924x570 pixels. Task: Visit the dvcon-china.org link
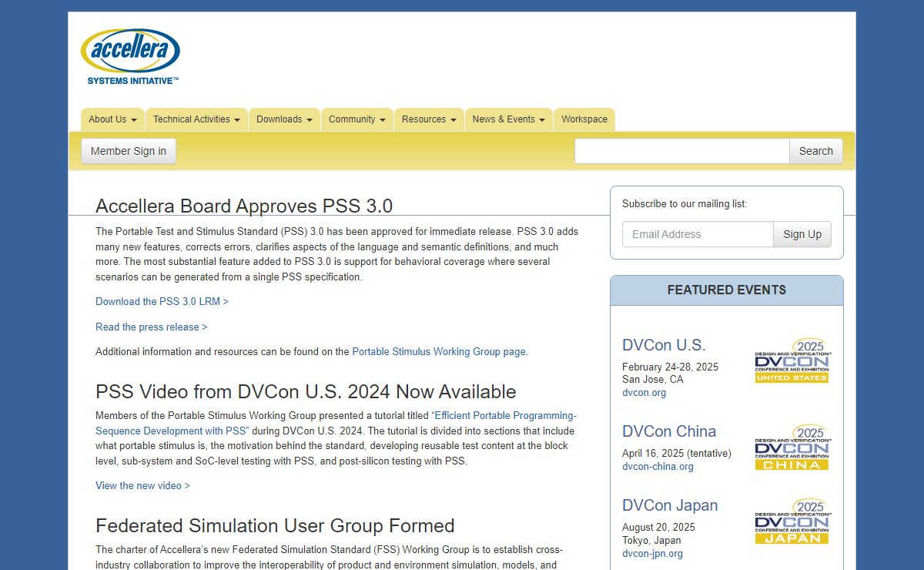point(658,466)
